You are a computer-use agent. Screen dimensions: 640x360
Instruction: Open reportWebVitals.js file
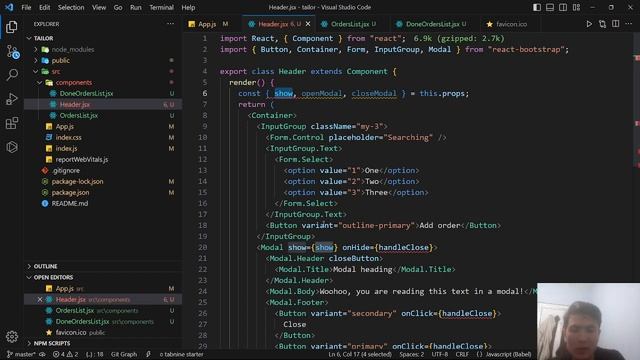103,160
